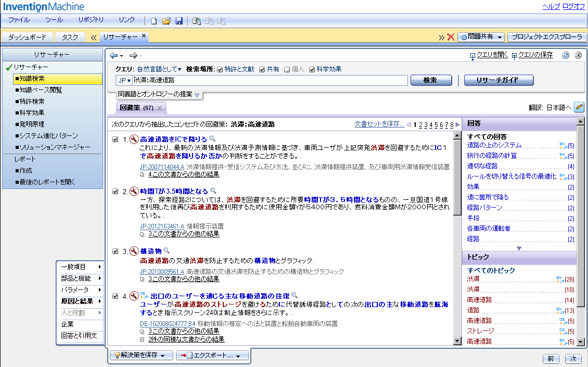
Task: Close the リサーチャー tab
Action: click(x=144, y=36)
